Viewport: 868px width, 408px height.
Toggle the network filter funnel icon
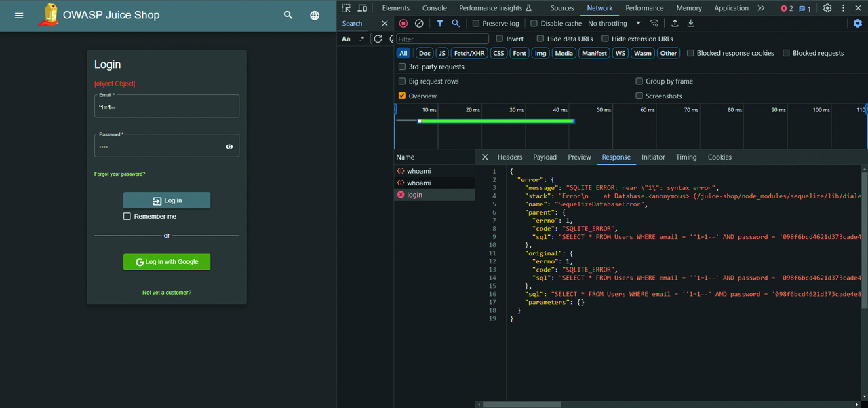pyautogui.click(x=440, y=23)
